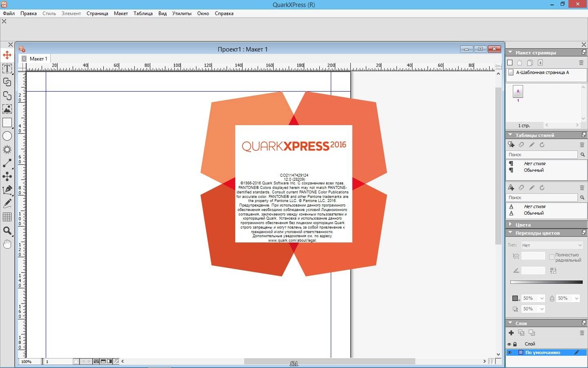Select the Rectangle Box tool
Viewport: 588px width, 368px height.
click(7, 122)
